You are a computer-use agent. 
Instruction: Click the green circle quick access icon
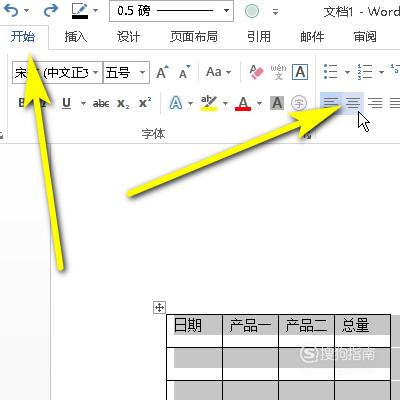(x=252, y=11)
